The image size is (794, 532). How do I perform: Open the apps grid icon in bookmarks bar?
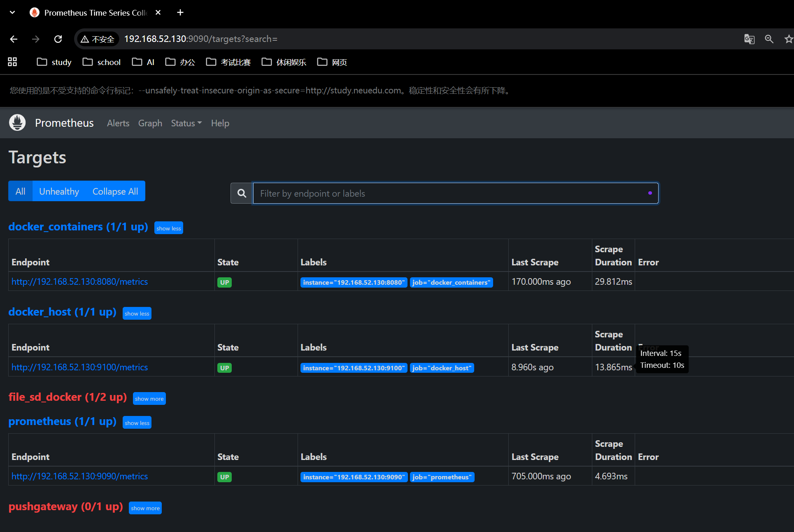tap(12, 62)
